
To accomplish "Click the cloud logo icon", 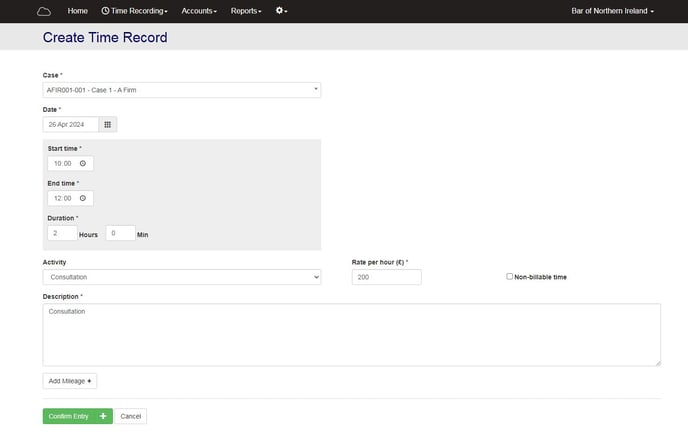I will pos(43,11).
